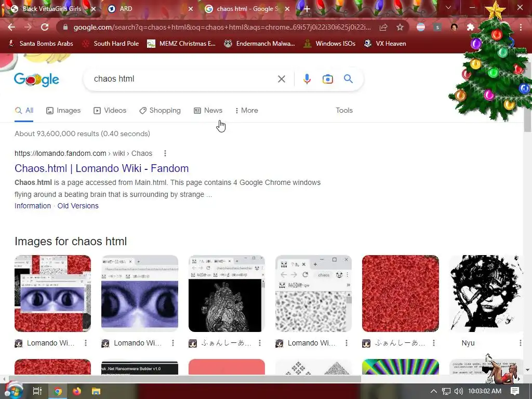Open the 'Images for chaos html' heading
The image size is (532, 399).
[x=71, y=241]
